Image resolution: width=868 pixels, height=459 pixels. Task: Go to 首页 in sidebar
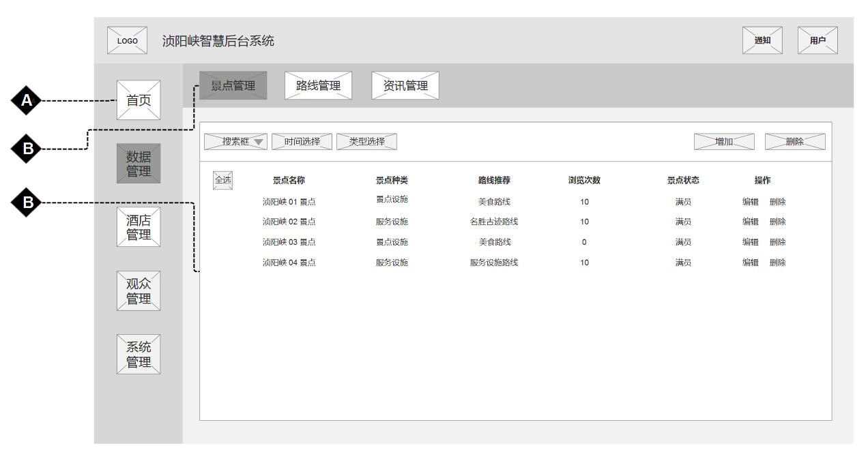(139, 100)
